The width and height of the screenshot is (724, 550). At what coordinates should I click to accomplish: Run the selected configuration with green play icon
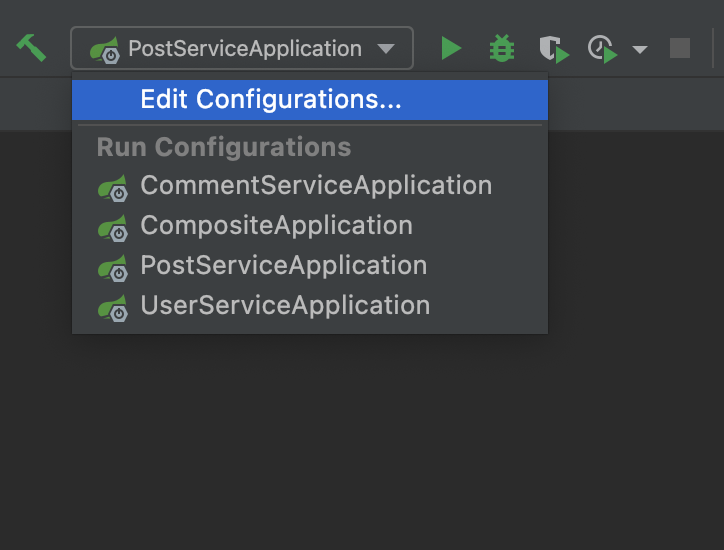click(451, 48)
